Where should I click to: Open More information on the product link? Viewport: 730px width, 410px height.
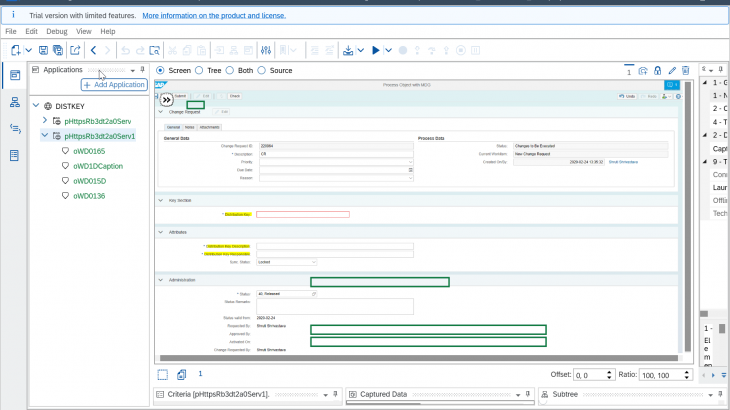coord(214,15)
